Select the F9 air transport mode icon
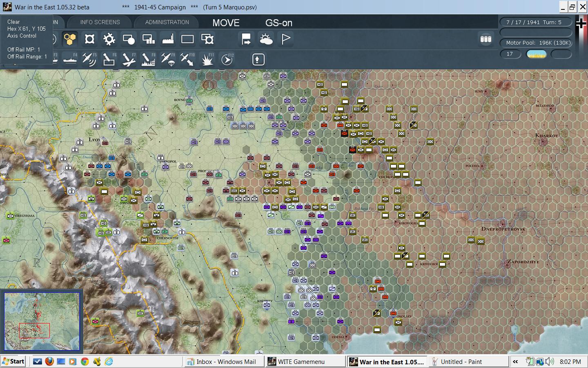This screenshot has width=588, height=368. point(168,60)
